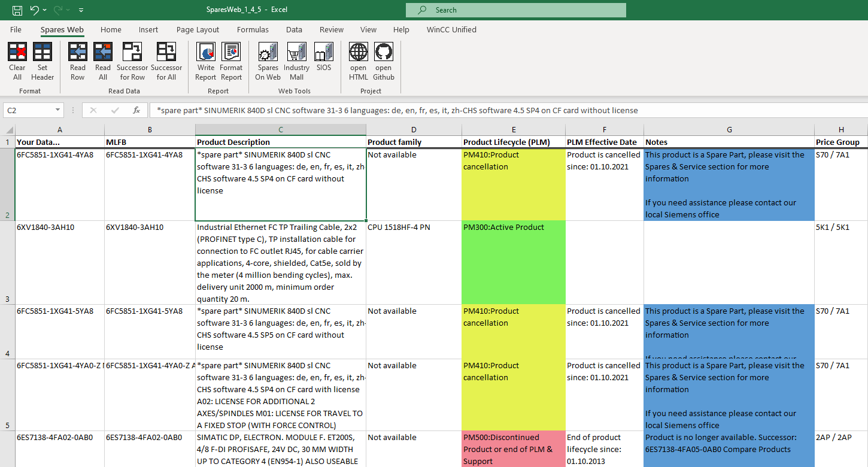Open the SIOS web tool
Screen dimensions: 868x467
pyautogui.click(x=324, y=57)
